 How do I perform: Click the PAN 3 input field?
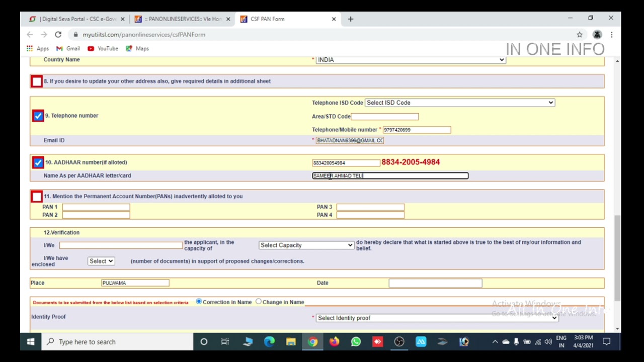click(x=370, y=207)
